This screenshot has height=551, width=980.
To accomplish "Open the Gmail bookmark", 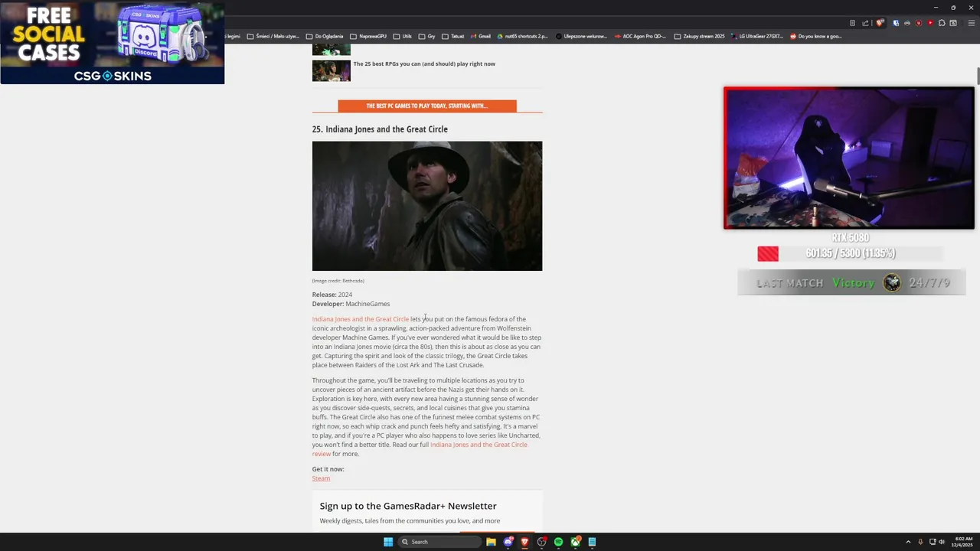I will pos(480,36).
